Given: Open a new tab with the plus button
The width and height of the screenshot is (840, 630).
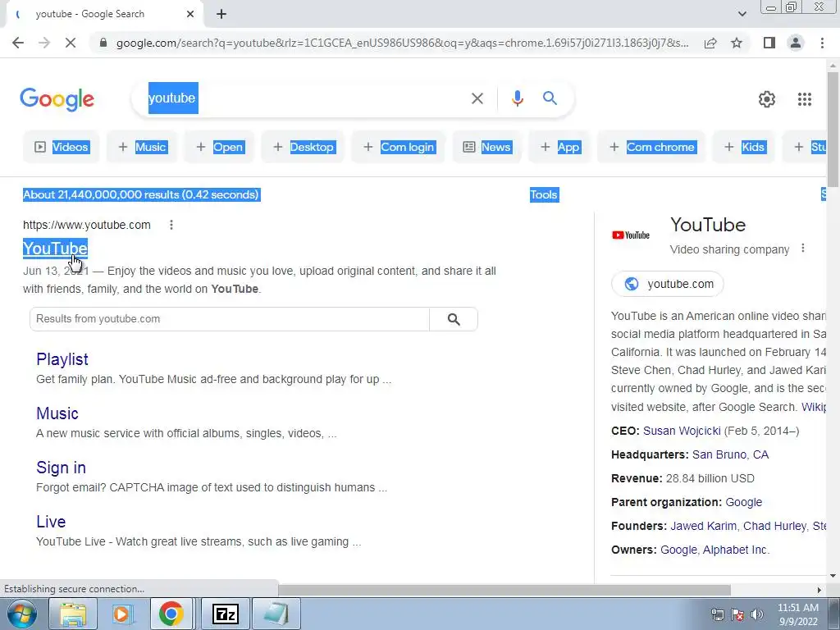Looking at the screenshot, I should (221, 15).
